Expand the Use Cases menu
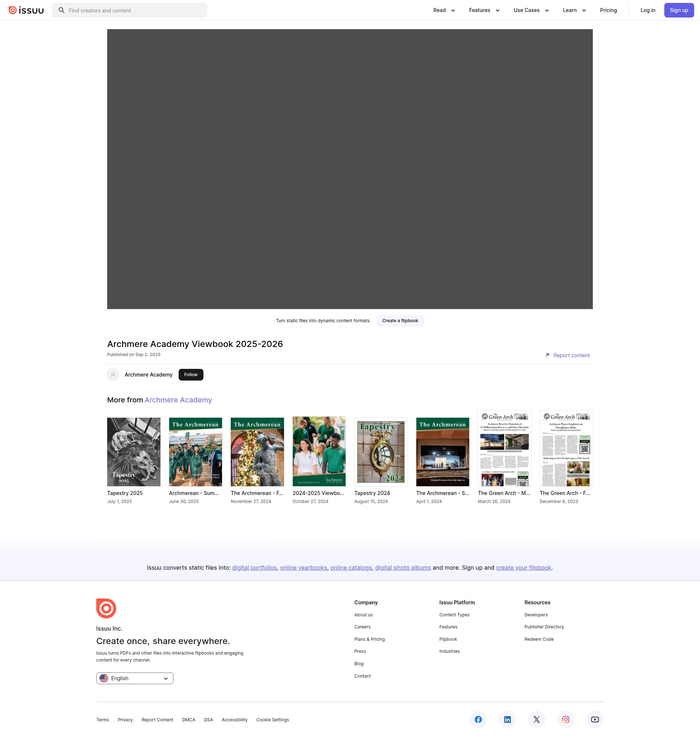 [531, 10]
